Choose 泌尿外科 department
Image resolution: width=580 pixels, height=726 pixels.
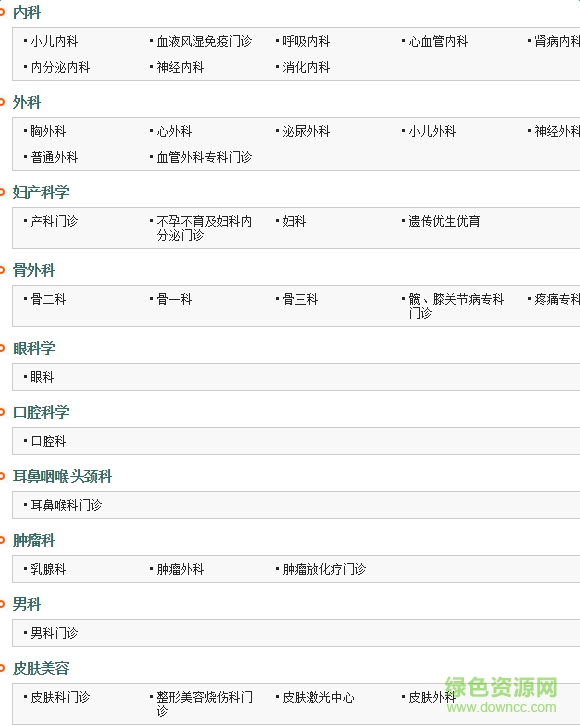pyautogui.click(x=306, y=131)
